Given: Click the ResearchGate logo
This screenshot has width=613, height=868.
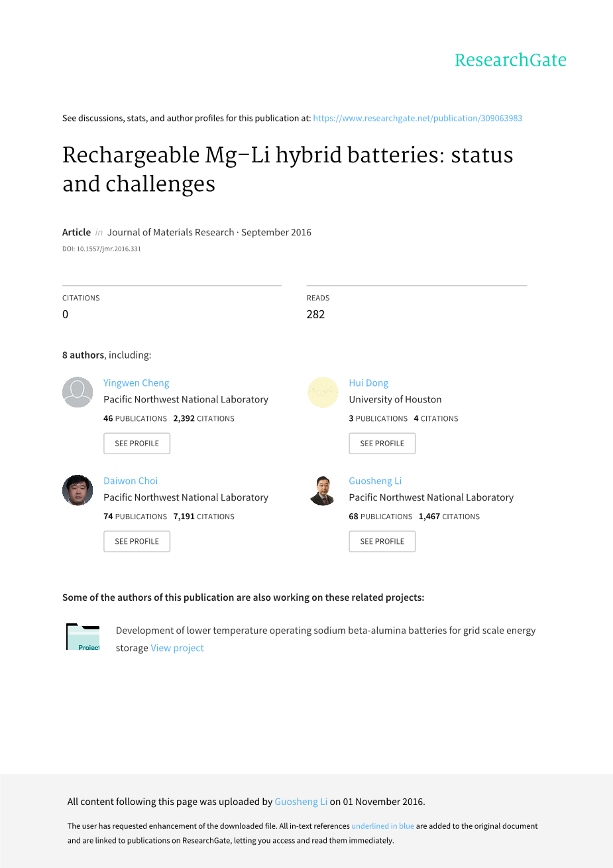Looking at the screenshot, I should [x=510, y=60].
